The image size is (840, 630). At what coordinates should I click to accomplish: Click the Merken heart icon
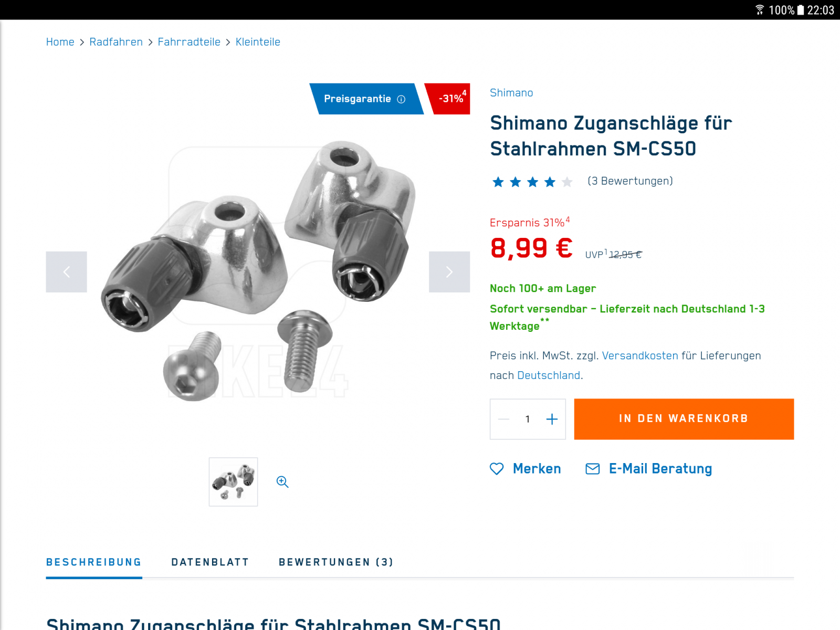tap(497, 469)
